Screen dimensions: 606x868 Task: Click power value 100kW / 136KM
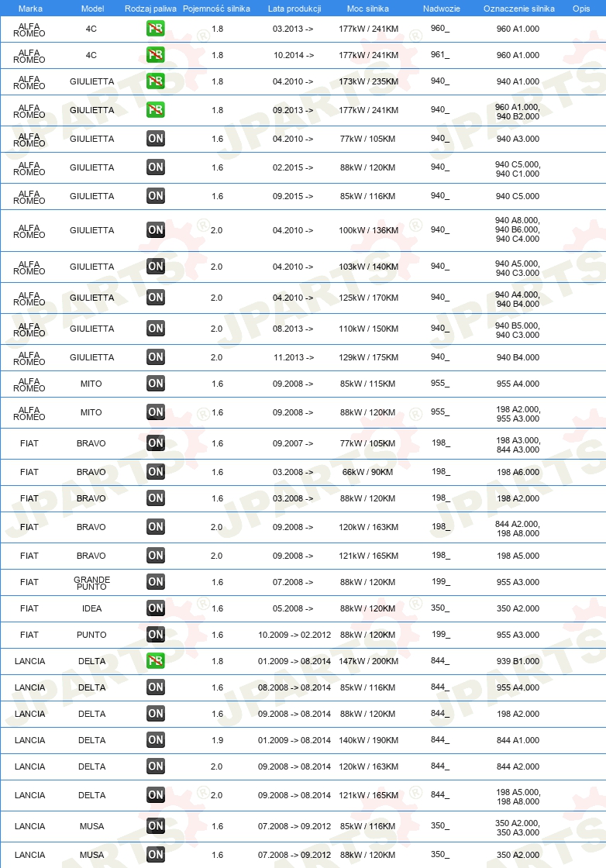369,230
